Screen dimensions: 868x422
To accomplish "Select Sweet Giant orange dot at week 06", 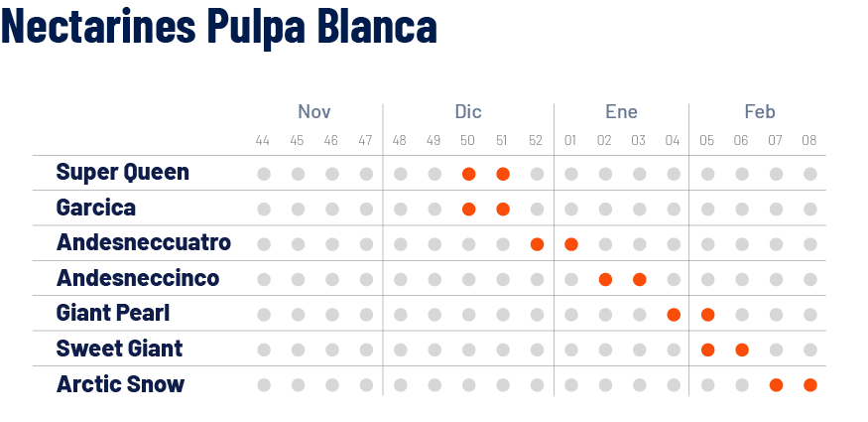I will (x=742, y=350).
